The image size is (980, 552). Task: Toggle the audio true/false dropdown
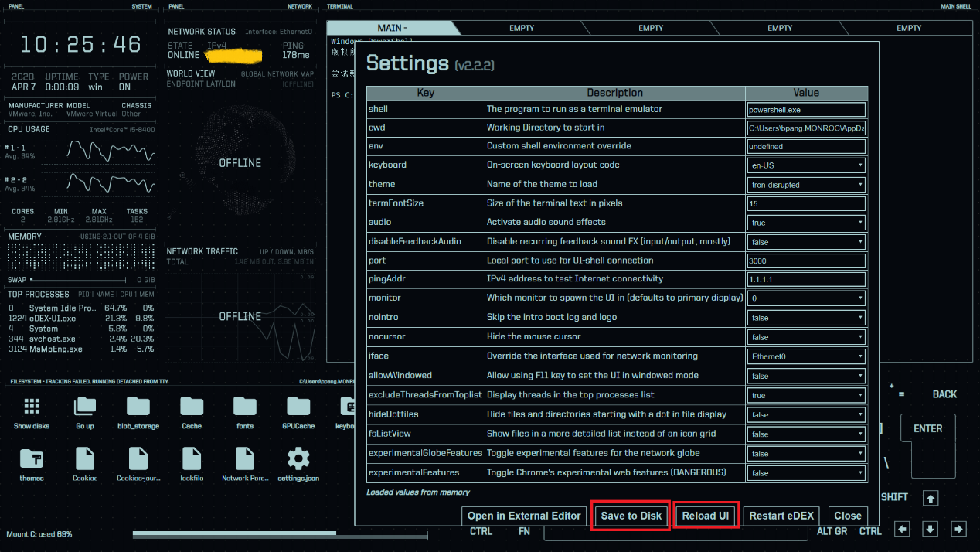[x=806, y=223]
